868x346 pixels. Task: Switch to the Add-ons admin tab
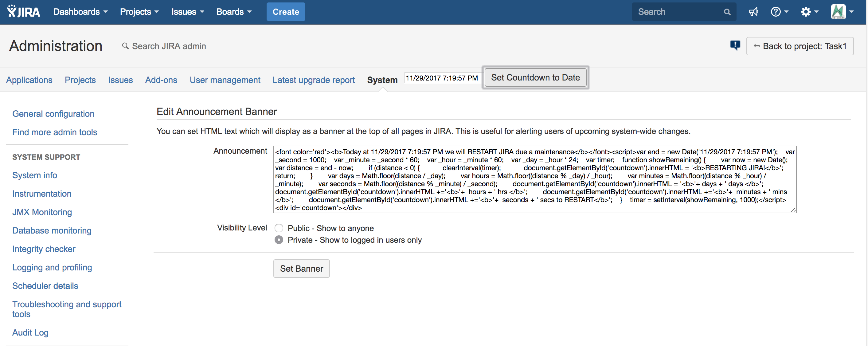pyautogui.click(x=161, y=80)
